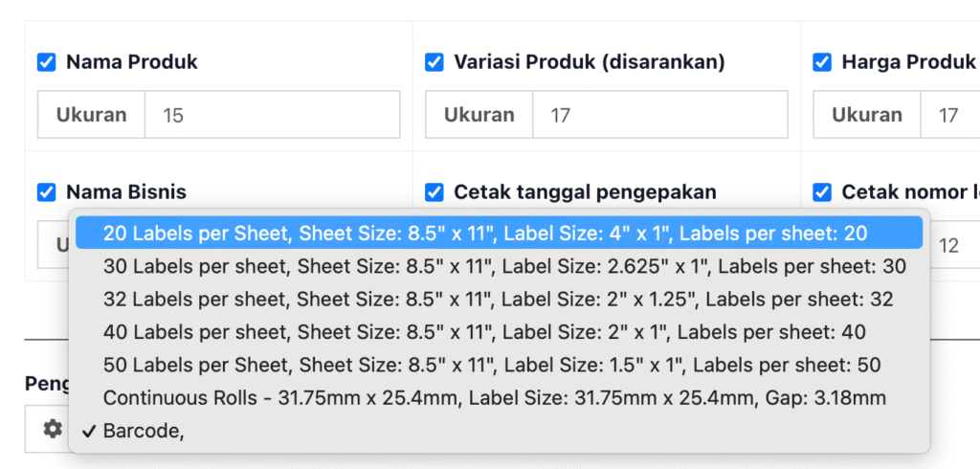
Task: Focus Variasi Produk size field showing 17
Action: (x=659, y=115)
